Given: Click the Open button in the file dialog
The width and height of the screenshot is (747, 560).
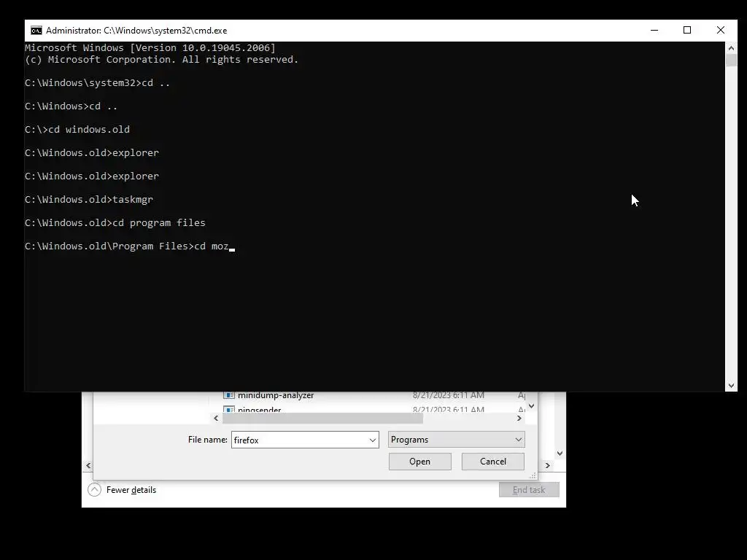Looking at the screenshot, I should pyautogui.click(x=419, y=462).
